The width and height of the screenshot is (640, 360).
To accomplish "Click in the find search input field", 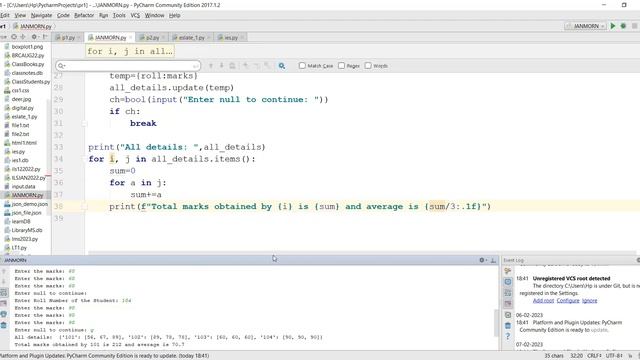I will click(x=128, y=66).
